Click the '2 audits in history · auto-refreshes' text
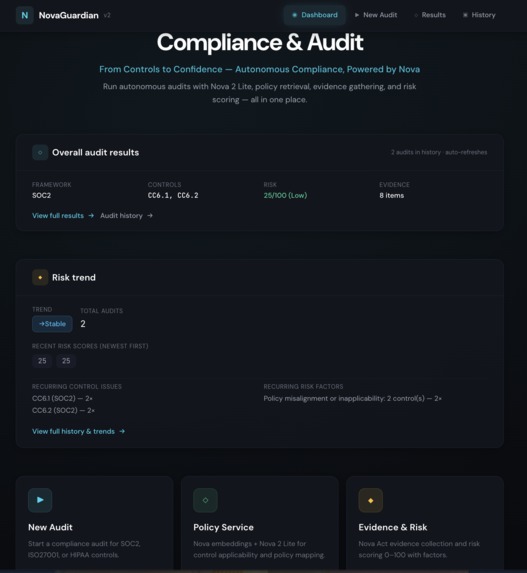The height and width of the screenshot is (573, 527). pyautogui.click(x=439, y=152)
